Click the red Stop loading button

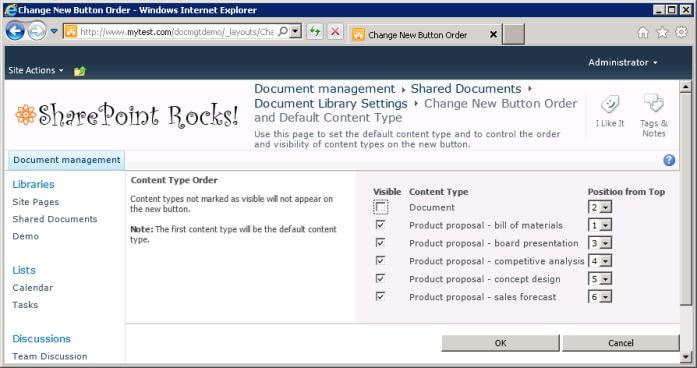pos(336,32)
